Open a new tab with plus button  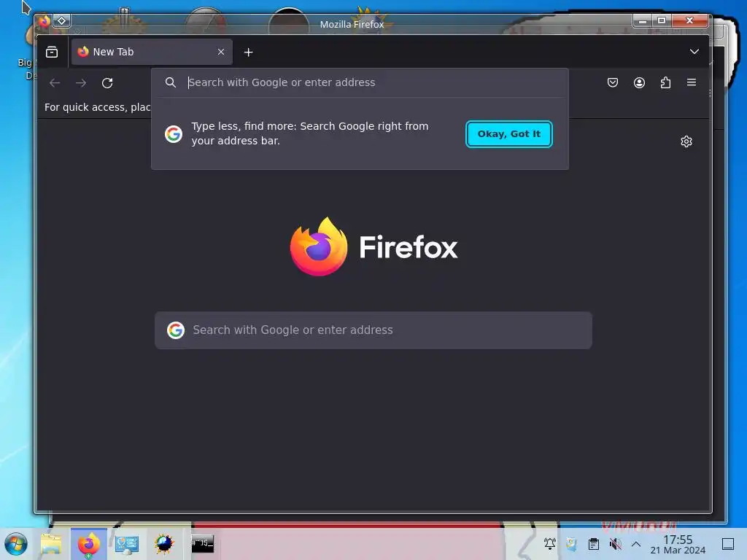248,52
